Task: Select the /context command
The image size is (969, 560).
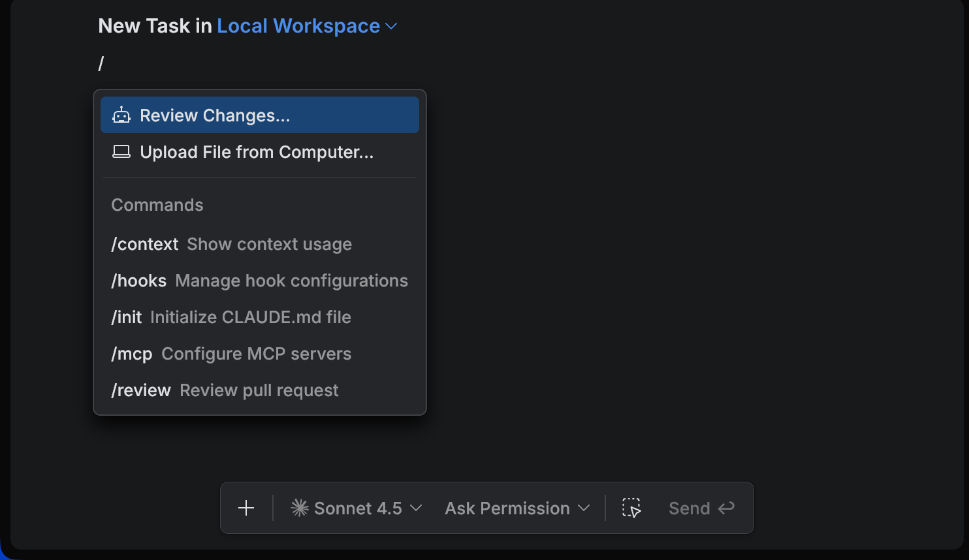Action: click(232, 244)
